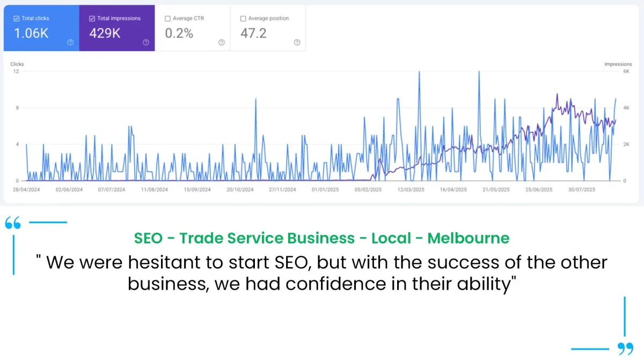644x362 pixels.
Task: Select the 429K total impressions card
Action: pyautogui.click(x=117, y=28)
